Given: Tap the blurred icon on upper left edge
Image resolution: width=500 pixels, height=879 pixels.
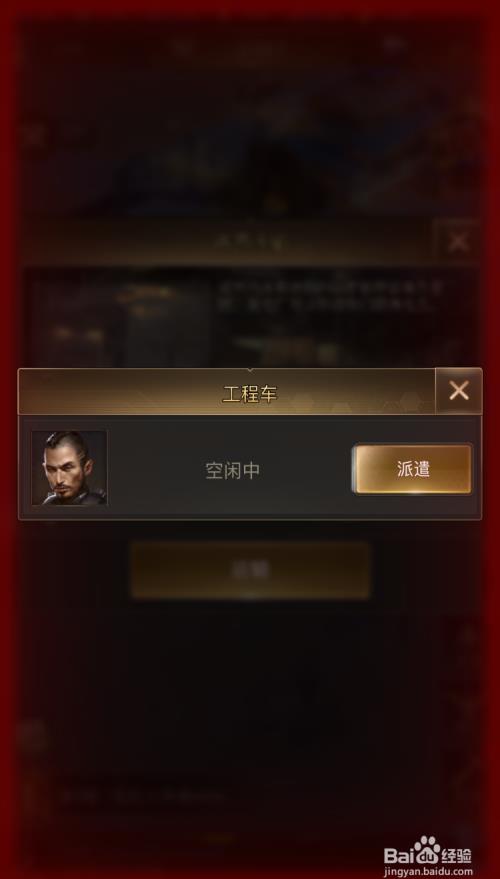Looking at the screenshot, I should tap(34, 135).
